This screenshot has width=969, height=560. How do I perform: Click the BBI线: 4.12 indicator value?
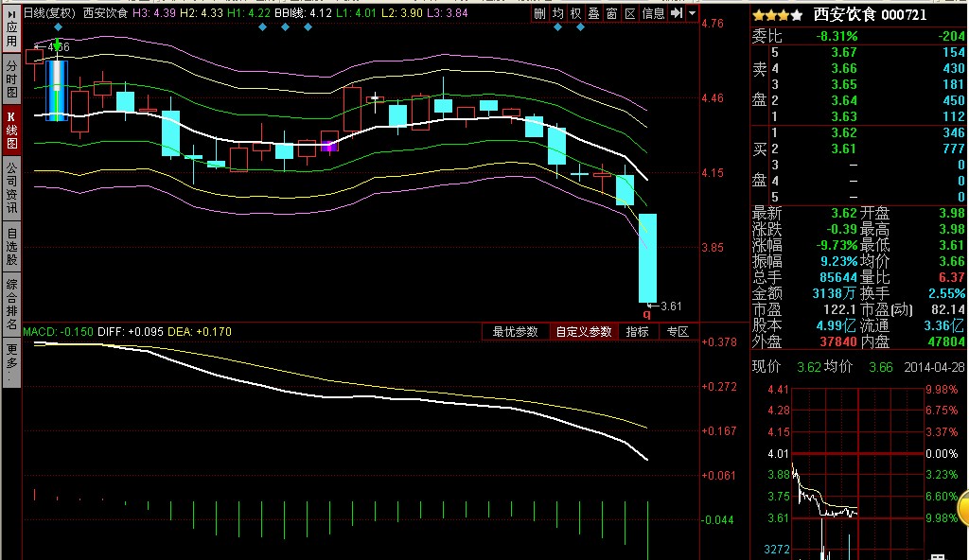[304, 13]
